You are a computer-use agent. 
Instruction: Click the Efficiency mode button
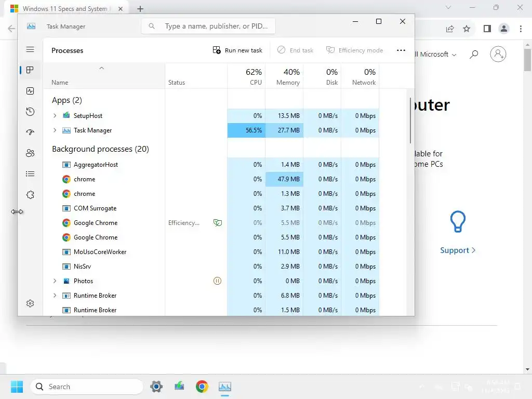[x=354, y=50]
